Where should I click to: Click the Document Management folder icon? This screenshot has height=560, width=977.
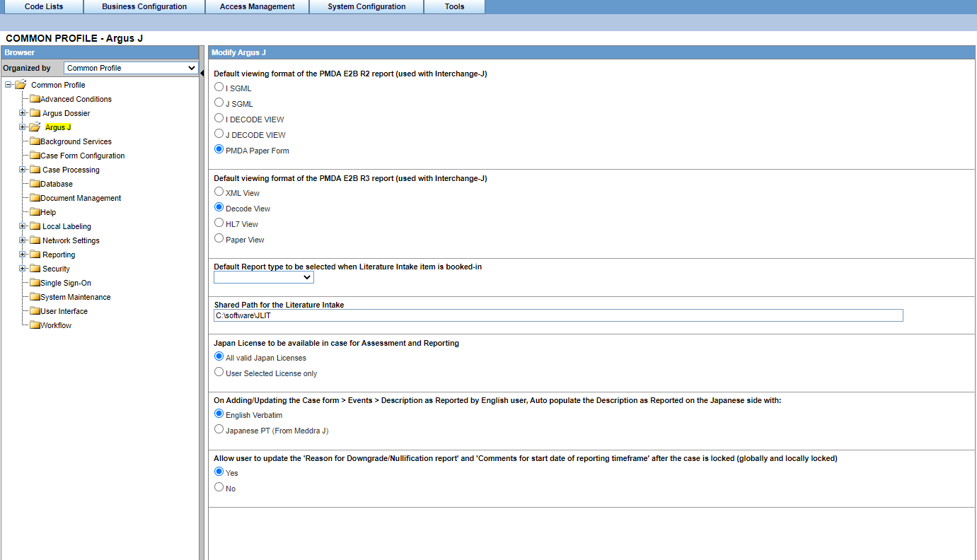tap(35, 198)
